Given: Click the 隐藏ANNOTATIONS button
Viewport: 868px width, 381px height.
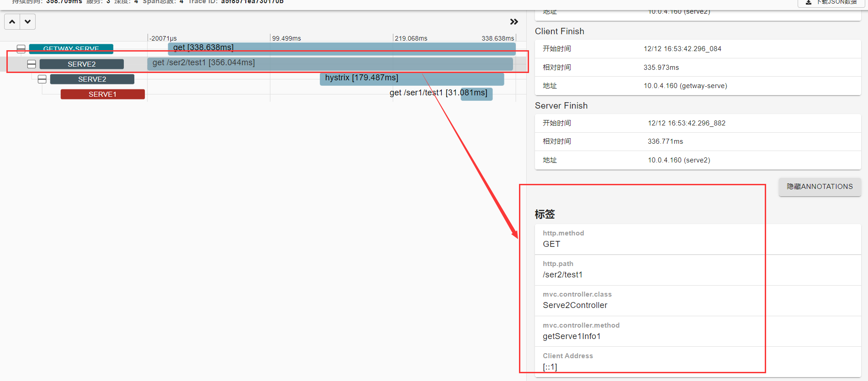Looking at the screenshot, I should (820, 187).
